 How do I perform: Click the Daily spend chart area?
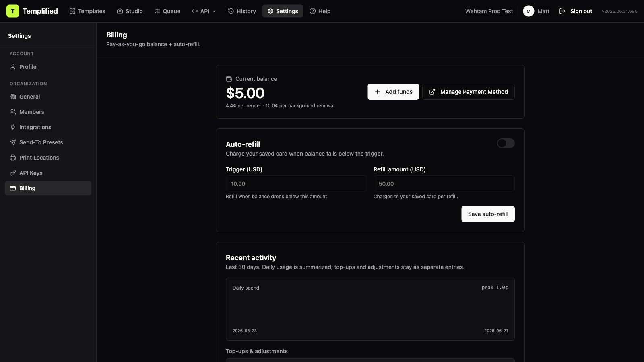coord(370,309)
